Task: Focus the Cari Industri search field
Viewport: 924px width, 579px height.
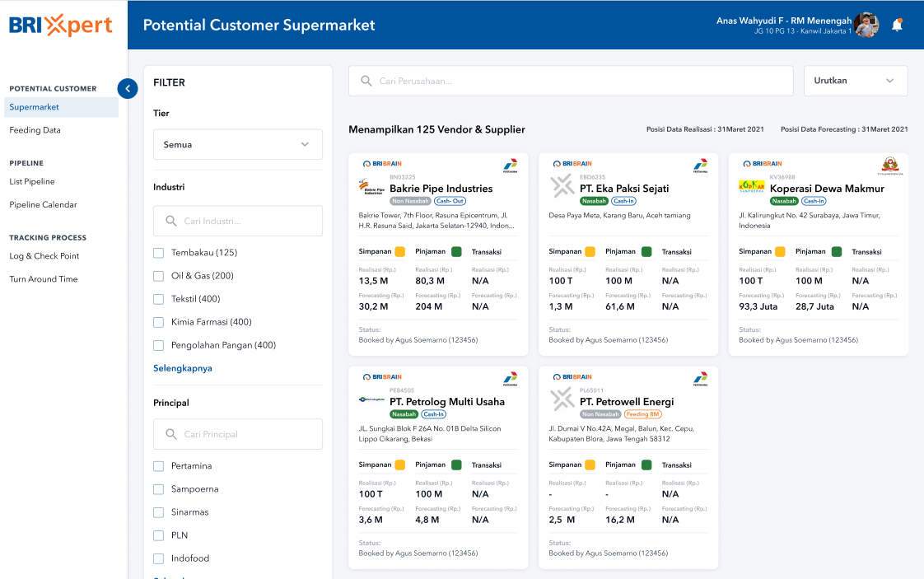Action: [237, 221]
